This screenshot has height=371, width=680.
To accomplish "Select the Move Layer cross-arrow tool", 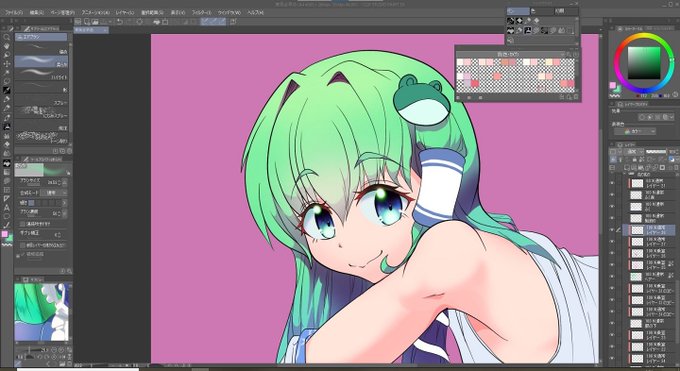I will 7,64.
